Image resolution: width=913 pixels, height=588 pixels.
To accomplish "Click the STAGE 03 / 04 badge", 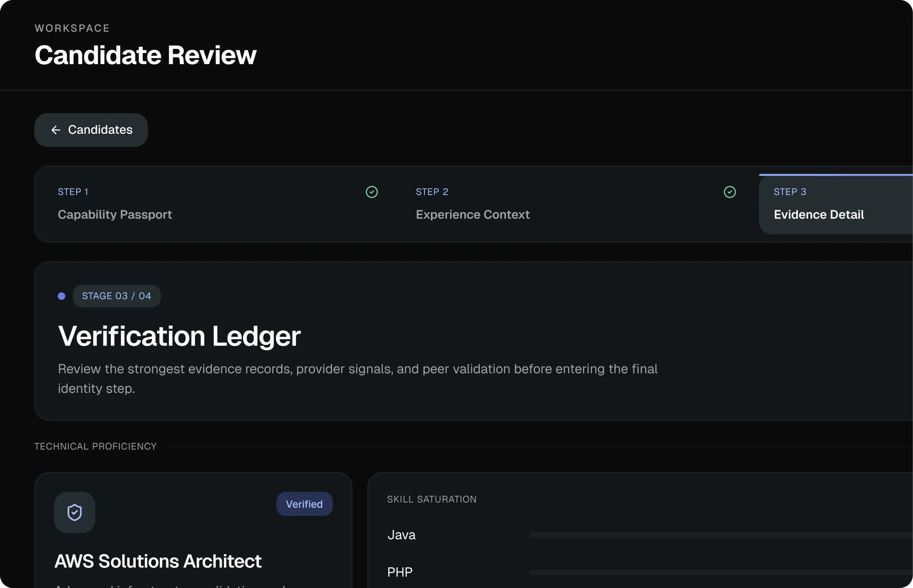I will 116,296.
